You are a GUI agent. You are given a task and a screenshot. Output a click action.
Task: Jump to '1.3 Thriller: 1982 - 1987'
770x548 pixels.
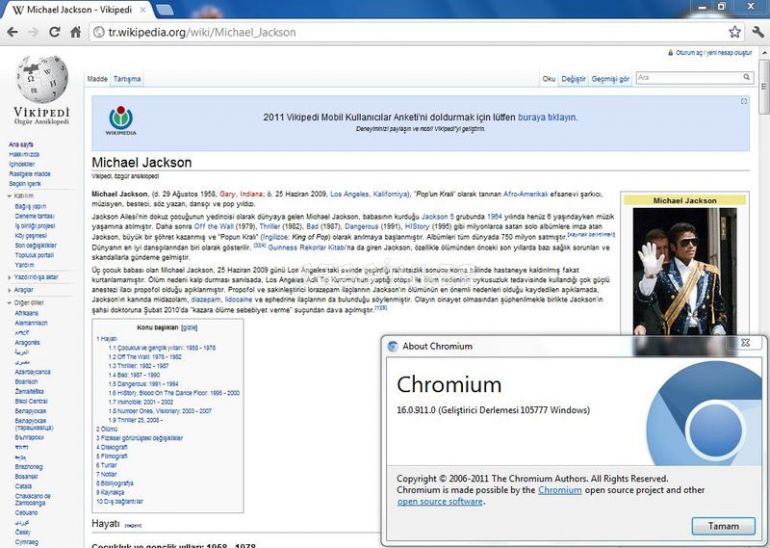point(138,366)
